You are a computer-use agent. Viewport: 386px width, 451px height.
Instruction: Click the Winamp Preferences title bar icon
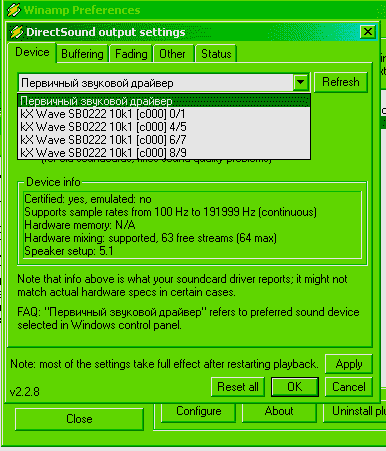[x=14, y=10]
